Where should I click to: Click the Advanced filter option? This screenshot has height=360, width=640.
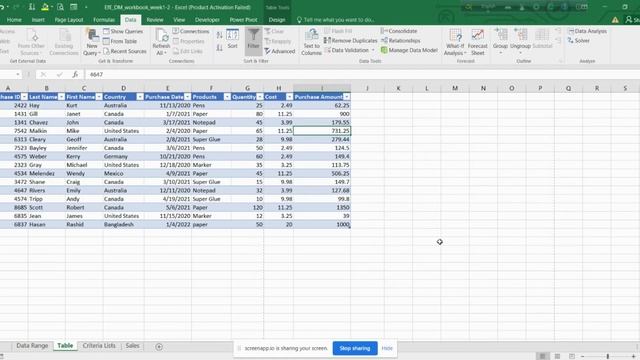pos(280,51)
